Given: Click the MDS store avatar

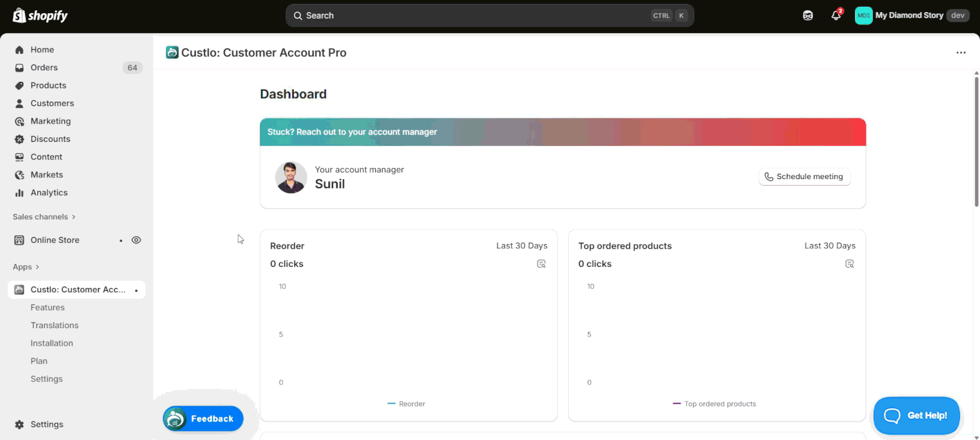Looking at the screenshot, I should (863, 16).
